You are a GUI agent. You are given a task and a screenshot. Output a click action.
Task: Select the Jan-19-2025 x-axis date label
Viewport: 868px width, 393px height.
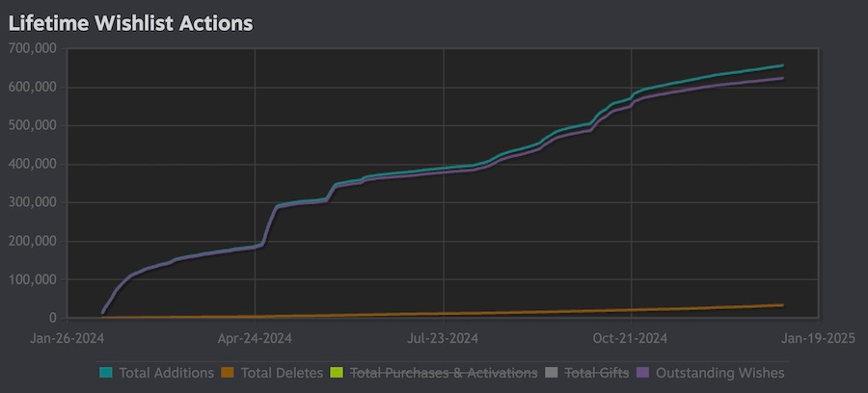tap(819, 338)
